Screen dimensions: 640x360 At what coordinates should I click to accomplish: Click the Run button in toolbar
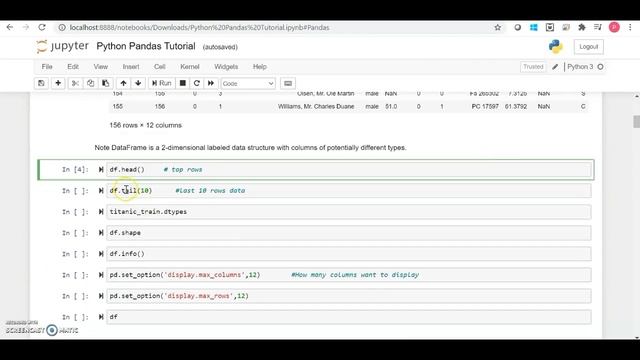(x=161, y=83)
